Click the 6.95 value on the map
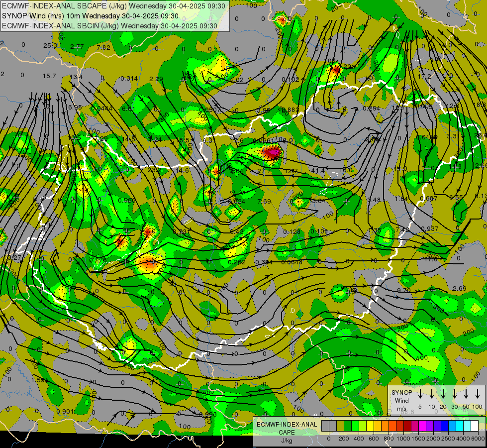This screenshot has height=448, width=487. click(x=75, y=107)
